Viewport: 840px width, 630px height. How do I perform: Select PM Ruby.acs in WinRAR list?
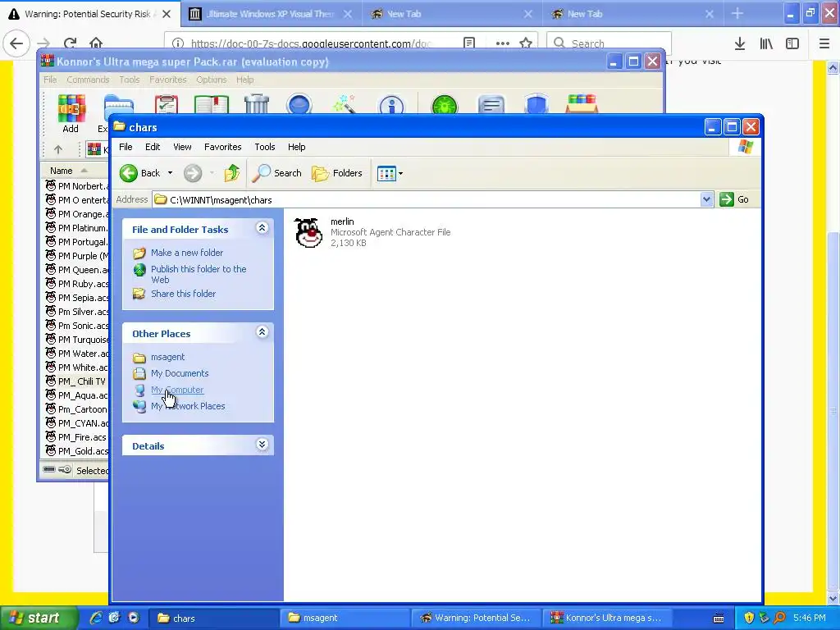(x=76, y=283)
